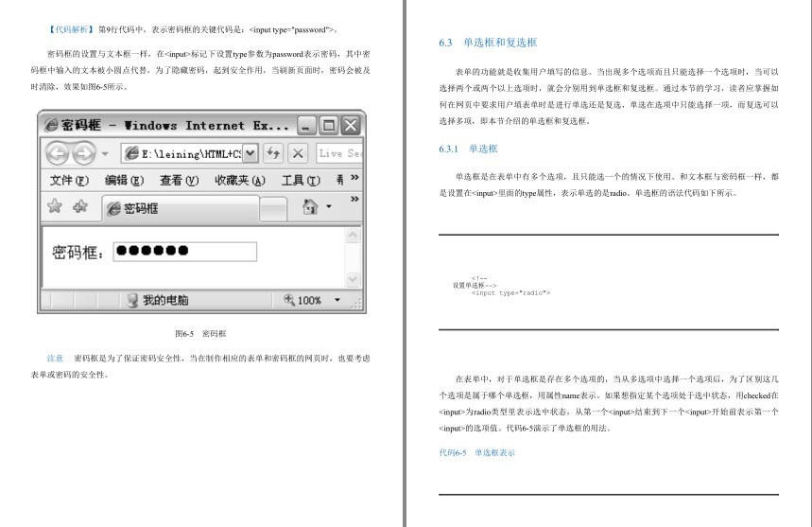Close the 密码框 IE window
812x527 pixels.
point(351,126)
